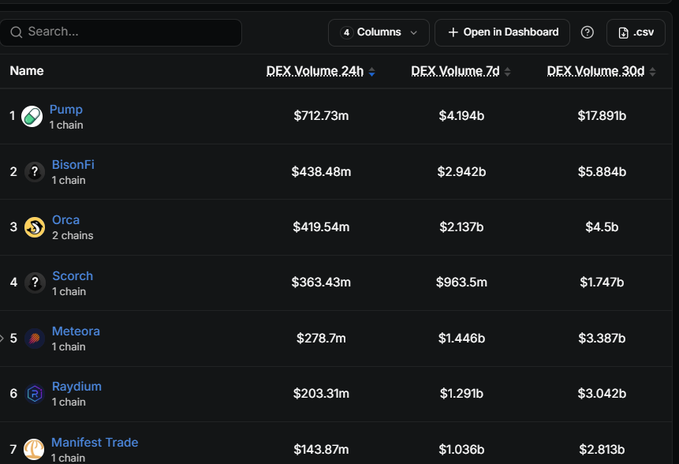The height and width of the screenshot is (464, 679).
Task: Click '1 chain' text under Raydium
Action: point(69,402)
